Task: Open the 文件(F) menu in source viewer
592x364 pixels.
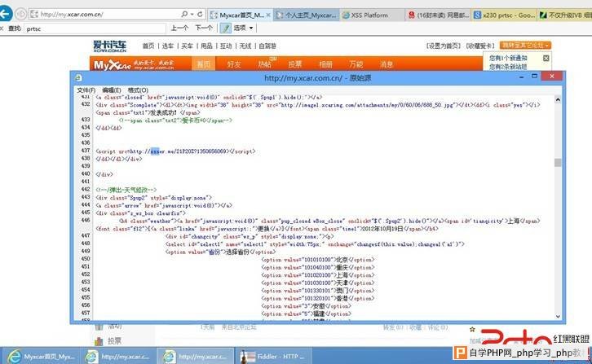Action: [x=86, y=90]
